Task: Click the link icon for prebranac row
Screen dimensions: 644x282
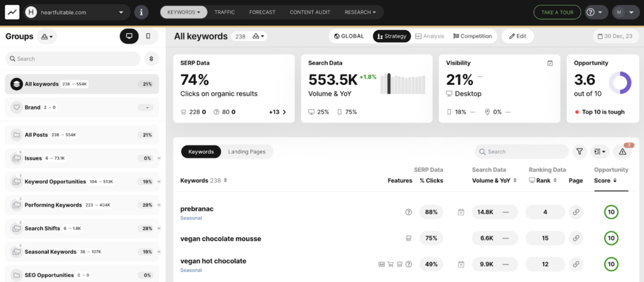Action: coord(575,212)
